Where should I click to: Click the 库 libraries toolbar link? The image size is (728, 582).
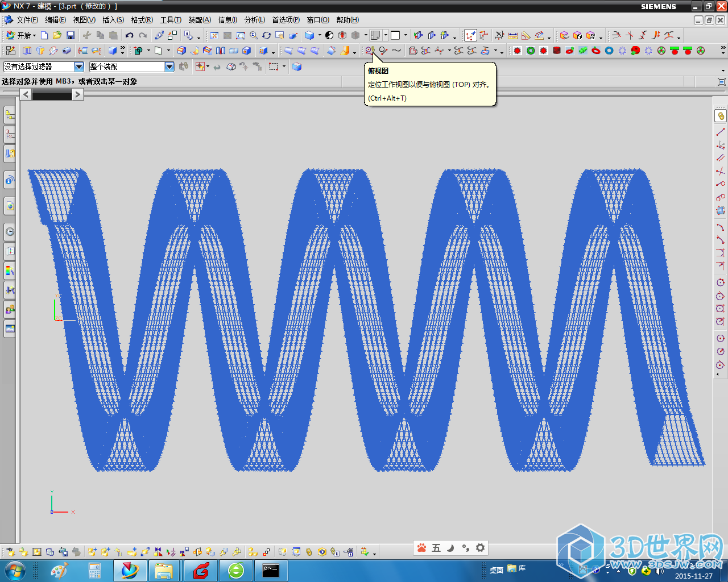(516, 568)
